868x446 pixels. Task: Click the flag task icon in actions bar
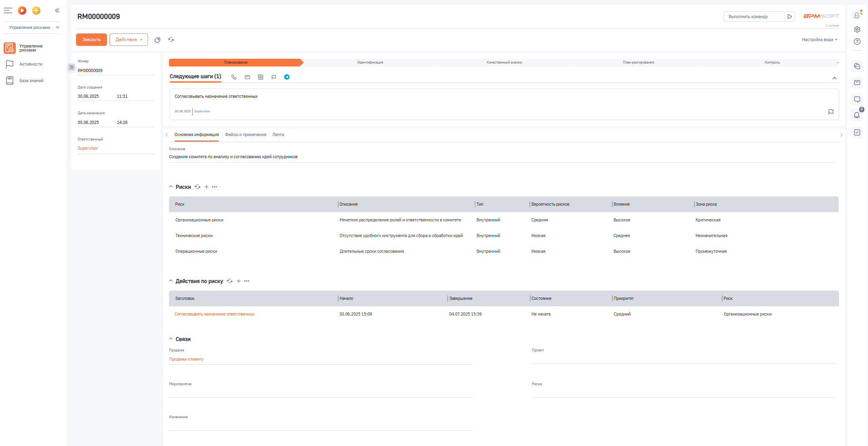[274, 77]
